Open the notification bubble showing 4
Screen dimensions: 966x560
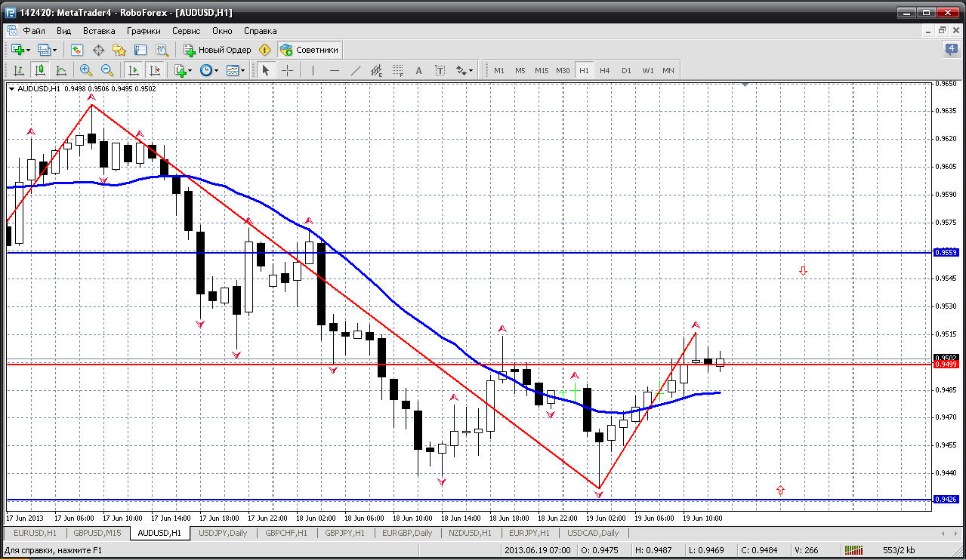tap(952, 50)
